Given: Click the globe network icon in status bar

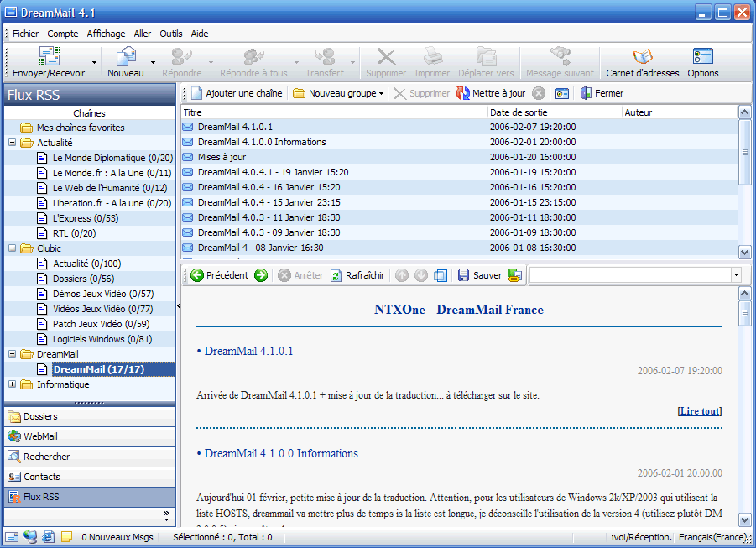Looking at the screenshot, I should click(30, 536).
